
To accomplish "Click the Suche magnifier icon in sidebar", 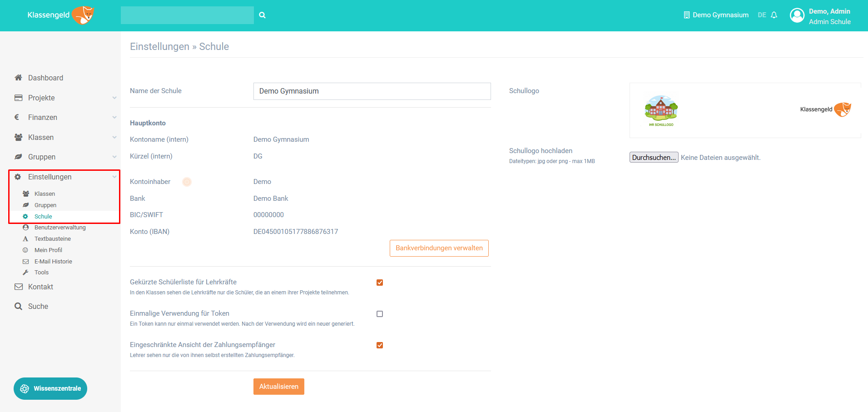I will click(18, 306).
